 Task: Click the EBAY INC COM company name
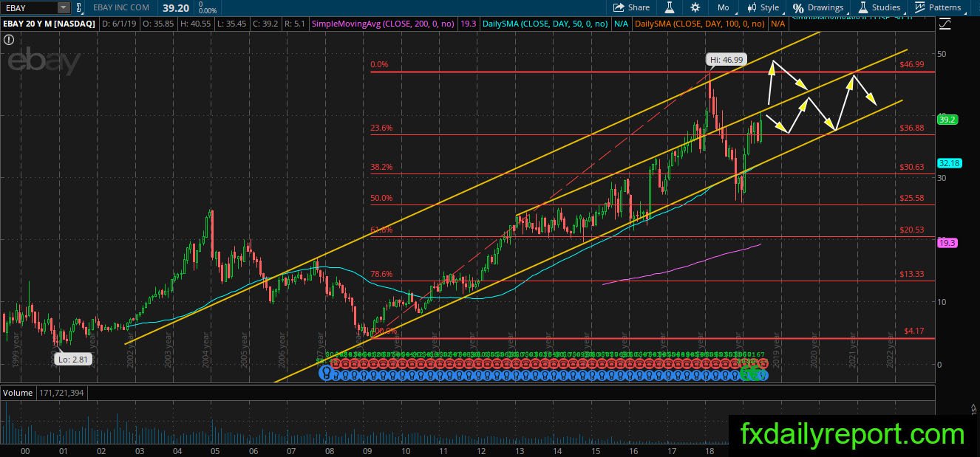pos(121,7)
